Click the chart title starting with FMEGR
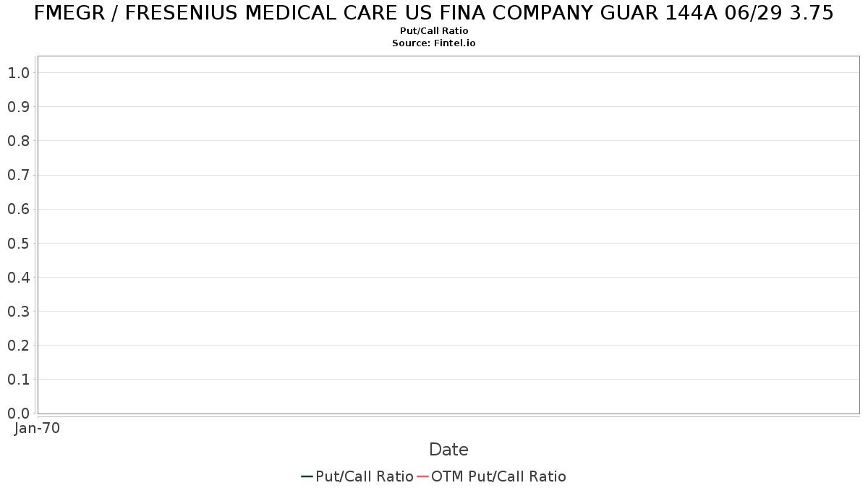Screen dimensions: 868x488 [434, 13]
